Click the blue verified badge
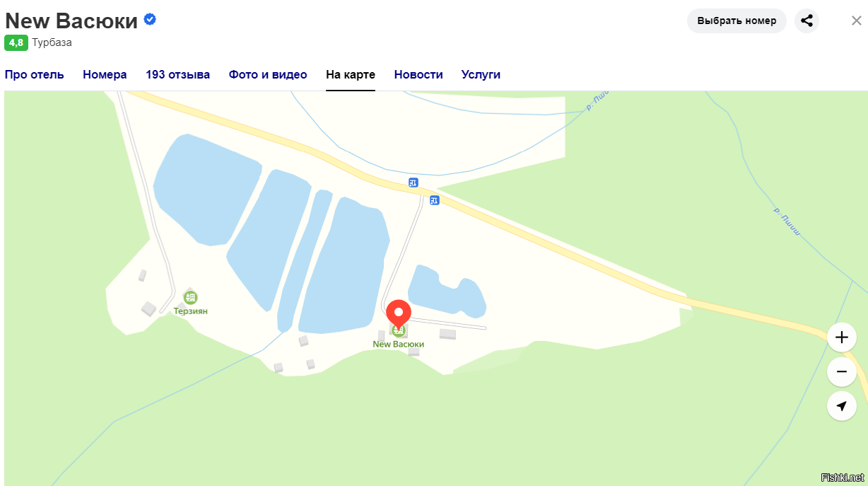Viewport: 868px width, 486px height. click(x=150, y=19)
